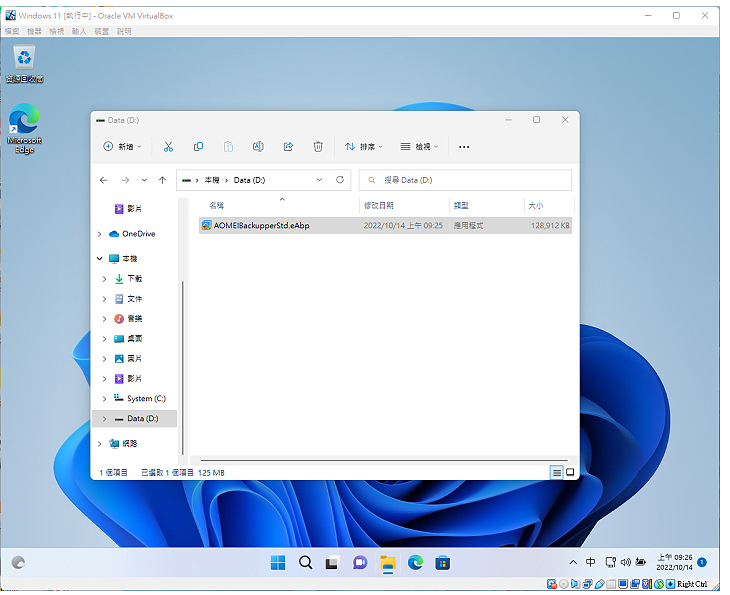Click the navigation pane vertical scrollbar

pos(182,368)
